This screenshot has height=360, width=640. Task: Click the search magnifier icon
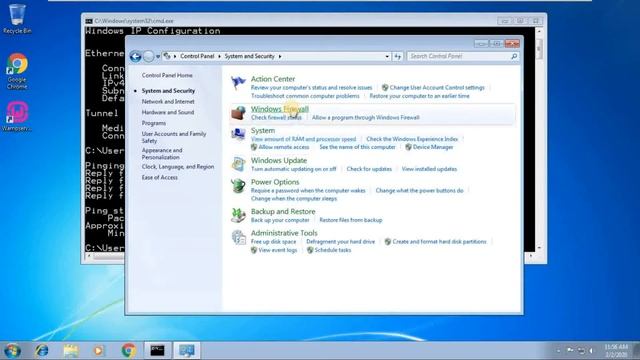(x=514, y=56)
